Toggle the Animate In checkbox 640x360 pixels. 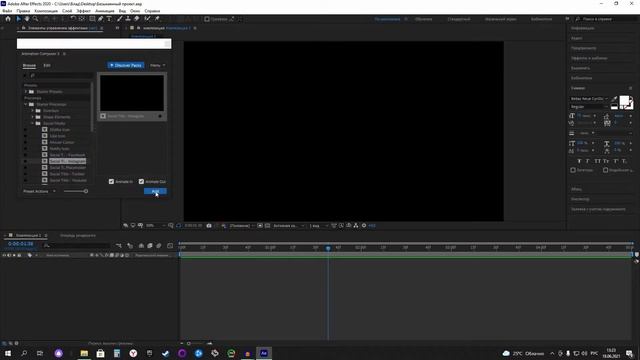[x=111, y=182]
